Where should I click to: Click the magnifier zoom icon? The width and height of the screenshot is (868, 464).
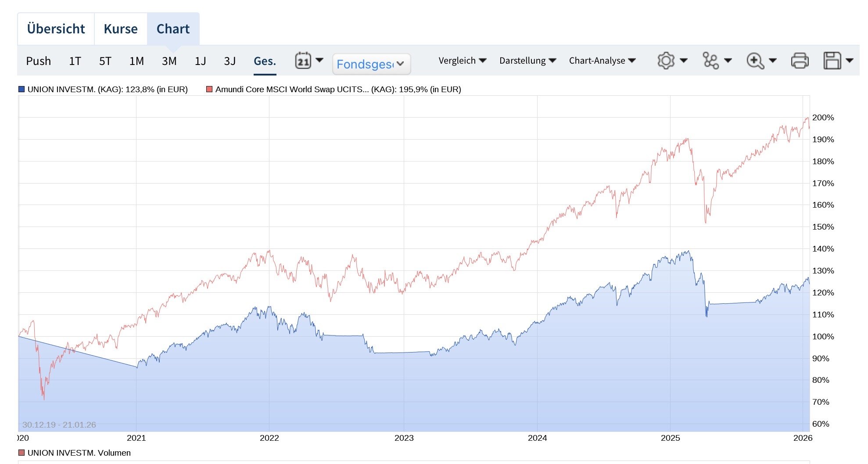click(755, 61)
